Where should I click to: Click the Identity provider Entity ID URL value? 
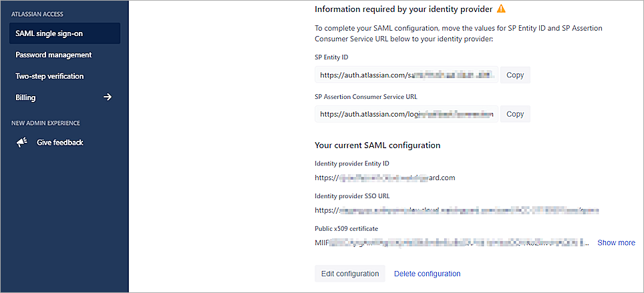pyautogui.click(x=385, y=178)
